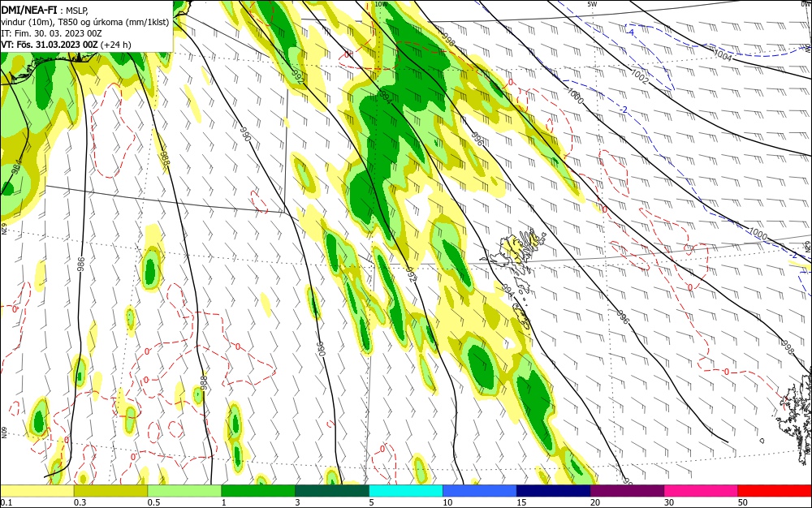Click the light green 0.5–1 legend swatch
Image resolution: width=812 pixels, height=508 pixels.
[x=184, y=491]
